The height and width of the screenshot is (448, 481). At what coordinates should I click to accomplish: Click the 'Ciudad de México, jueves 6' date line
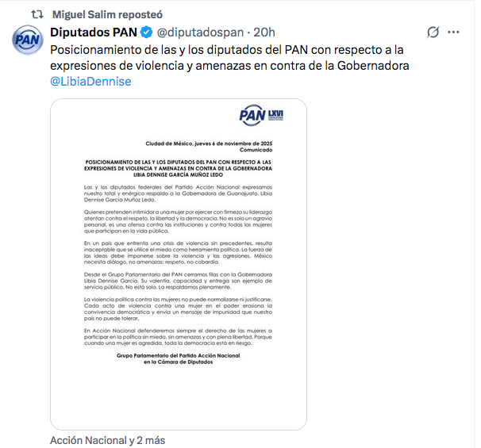tap(209, 144)
